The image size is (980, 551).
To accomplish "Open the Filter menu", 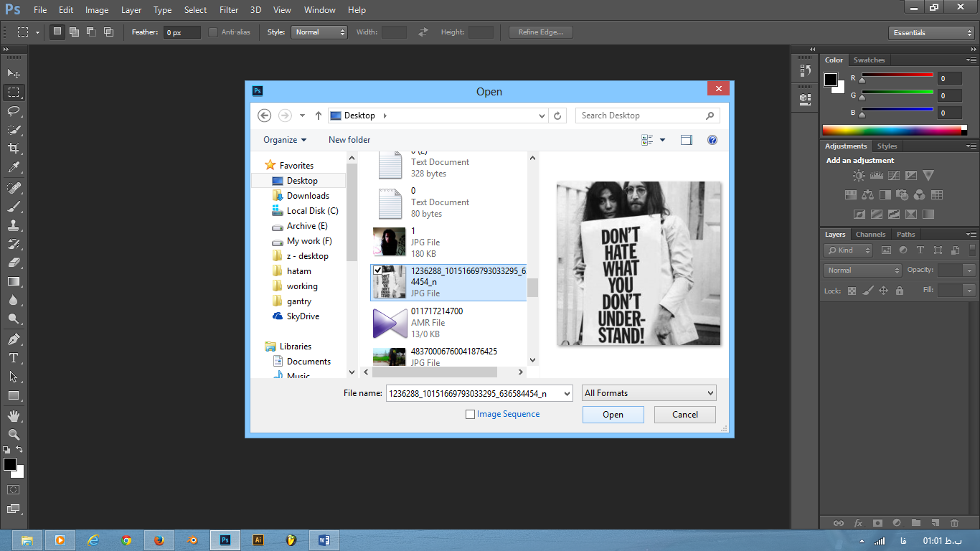I will (x=229, y=10).
